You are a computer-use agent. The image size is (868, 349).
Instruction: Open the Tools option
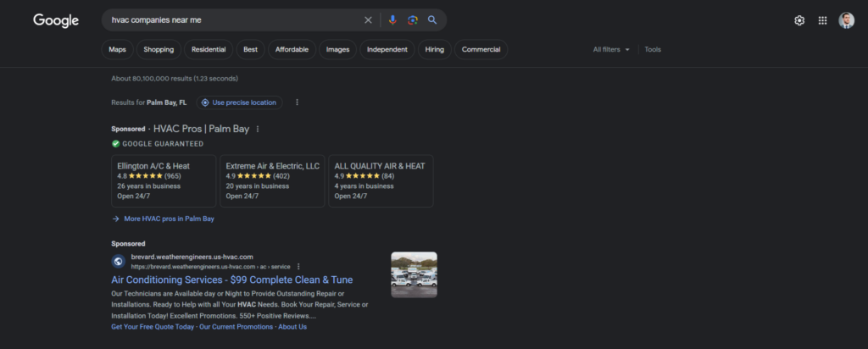[x=653, y=49]
